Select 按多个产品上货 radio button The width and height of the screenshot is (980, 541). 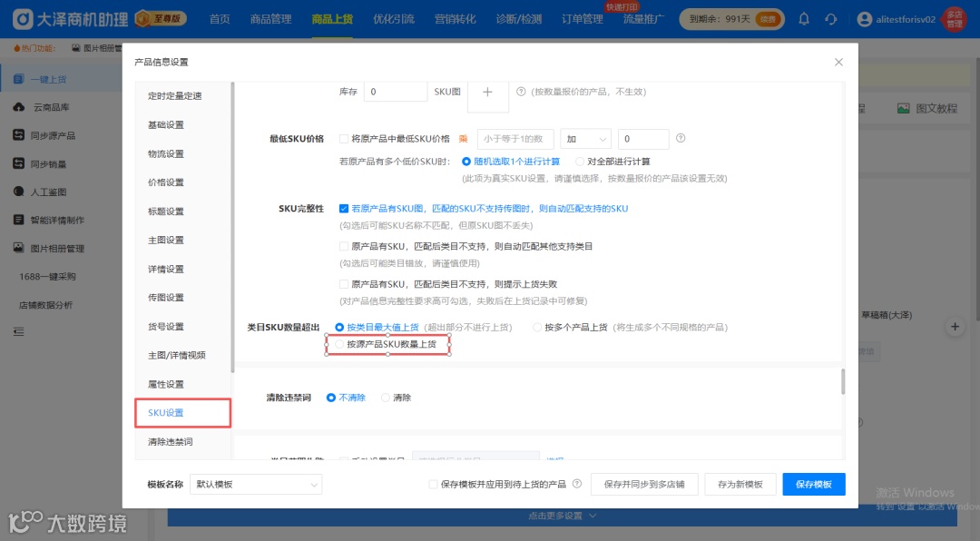click(537, 327)
